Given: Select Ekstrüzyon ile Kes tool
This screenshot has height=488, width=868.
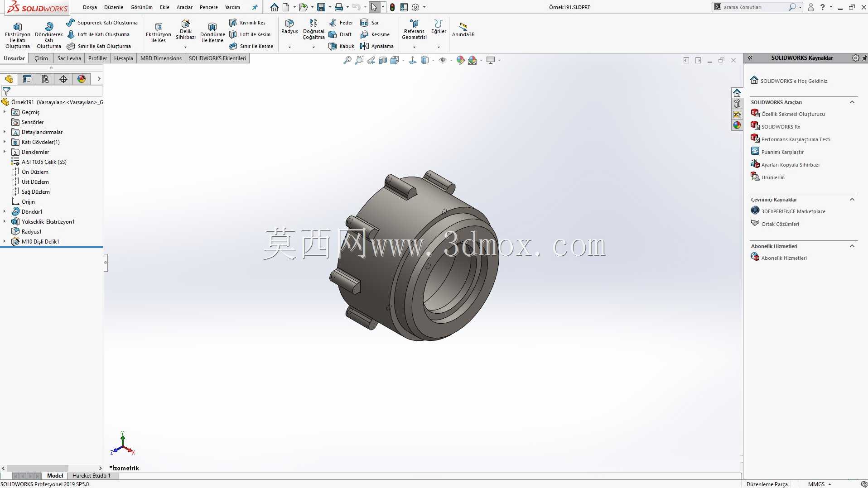Looking at the screenshot, I should point(159,33).
